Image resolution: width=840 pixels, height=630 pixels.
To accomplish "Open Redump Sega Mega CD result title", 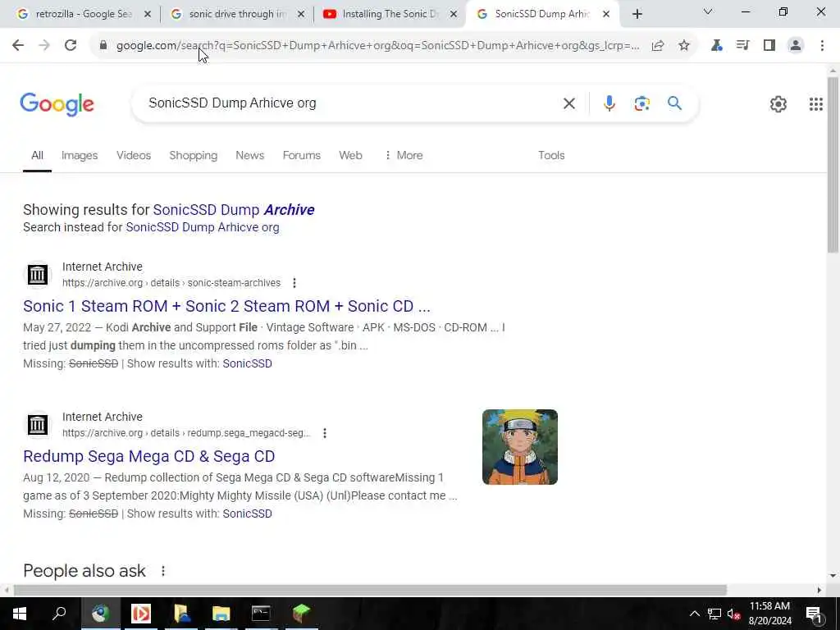I will coord(149,456).
